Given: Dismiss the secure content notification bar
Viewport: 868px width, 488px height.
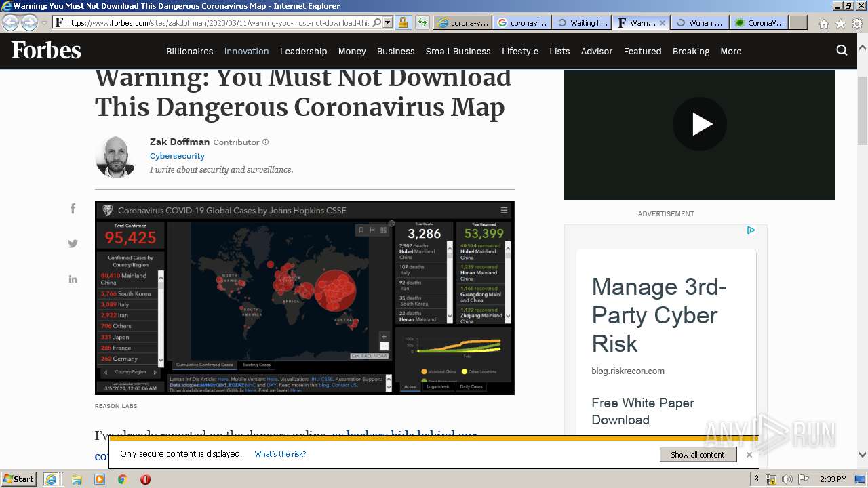Looking at the screenshot, I should (749, 454).
